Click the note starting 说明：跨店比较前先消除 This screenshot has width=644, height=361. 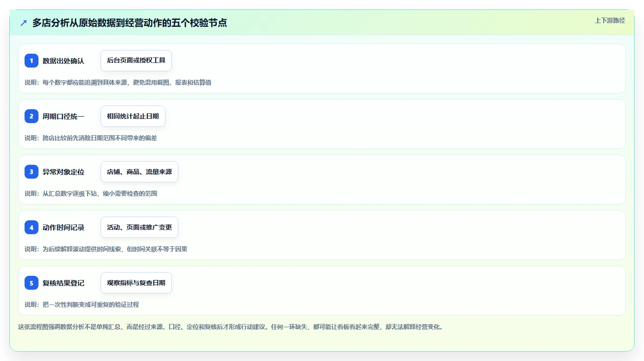[91, 138]
